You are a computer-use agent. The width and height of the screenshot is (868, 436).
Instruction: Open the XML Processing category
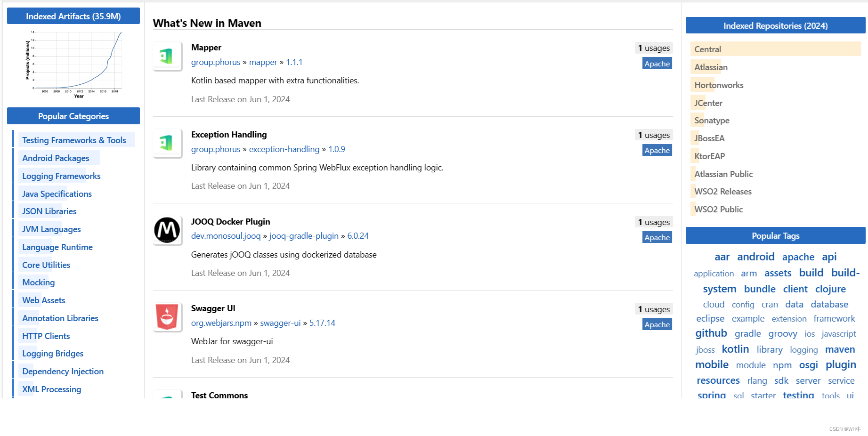pyautogui.click(x=52, y=389)
